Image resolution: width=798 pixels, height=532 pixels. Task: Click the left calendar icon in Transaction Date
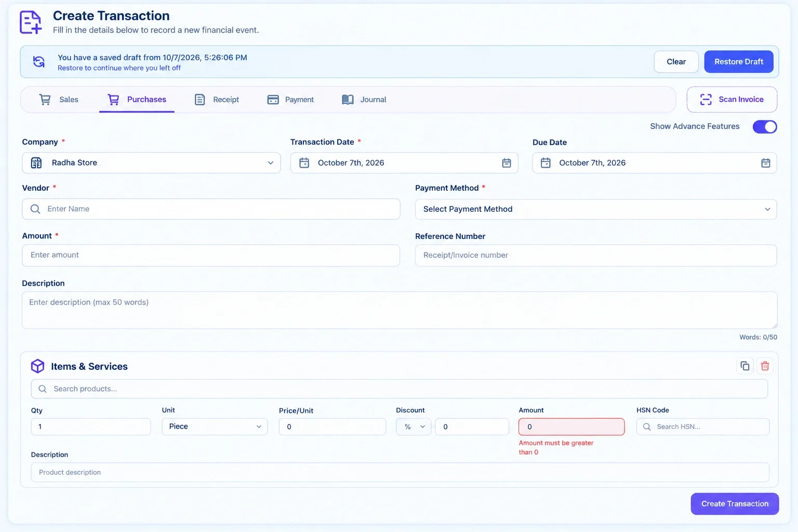304,163
